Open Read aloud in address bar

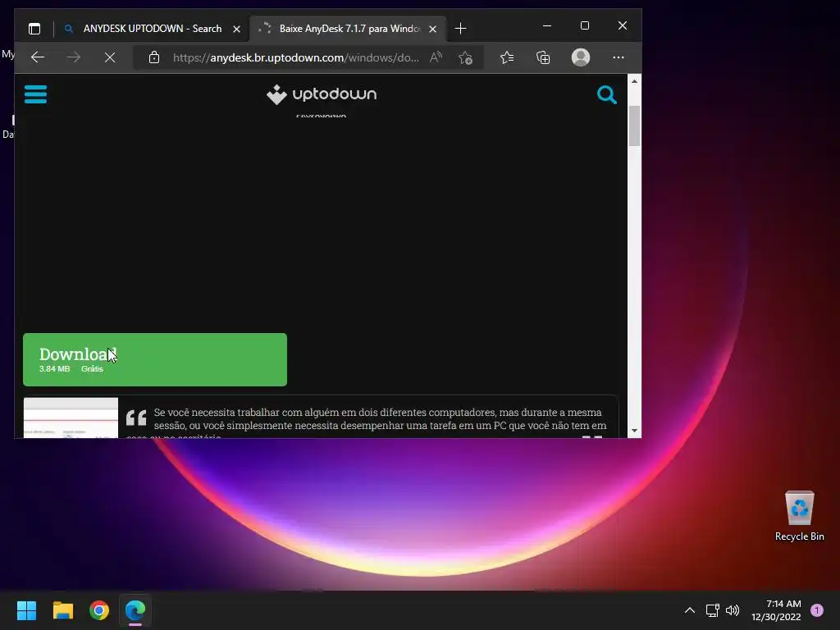point(436,57)
